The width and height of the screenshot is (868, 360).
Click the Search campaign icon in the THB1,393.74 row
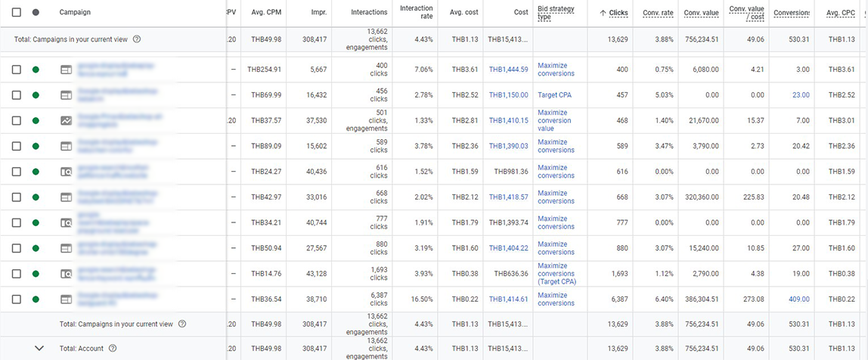pos(67,222)
